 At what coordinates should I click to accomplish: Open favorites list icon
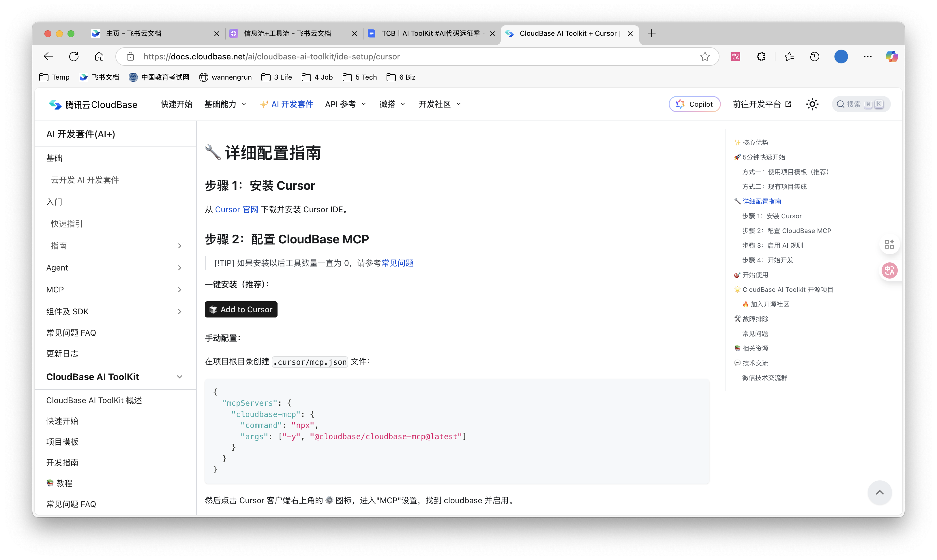[x=789, y=57]
